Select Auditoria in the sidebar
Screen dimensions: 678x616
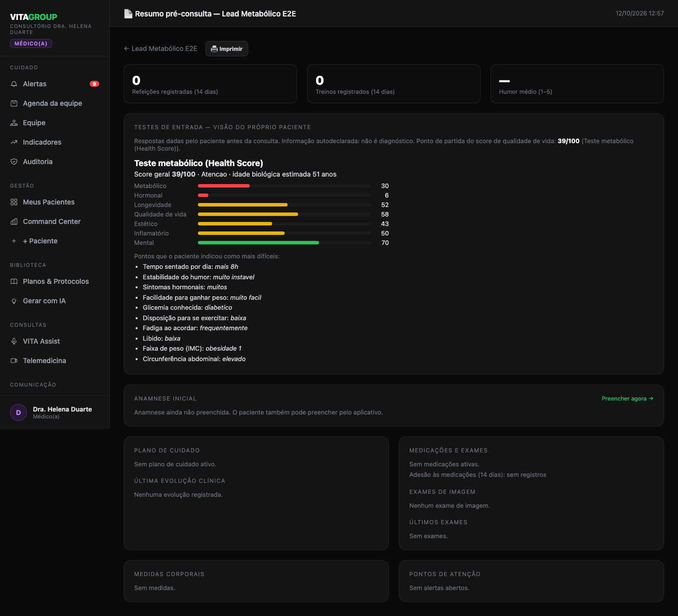point(55,162)
